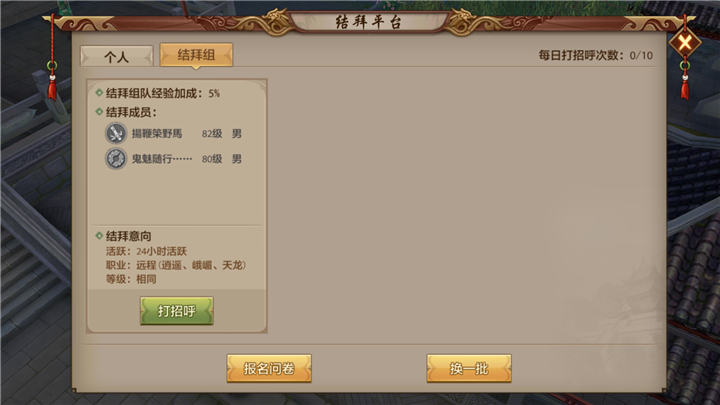
Task: Select member 鬼魅随行 name
Action: coord(162,159)
